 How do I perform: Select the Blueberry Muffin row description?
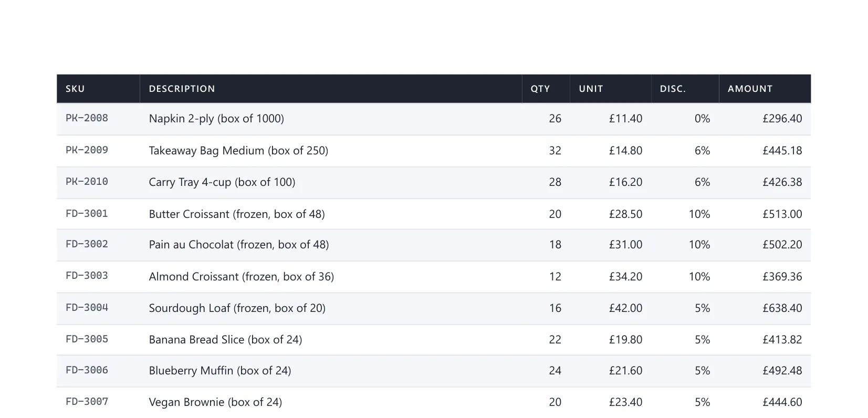[220, 371]
